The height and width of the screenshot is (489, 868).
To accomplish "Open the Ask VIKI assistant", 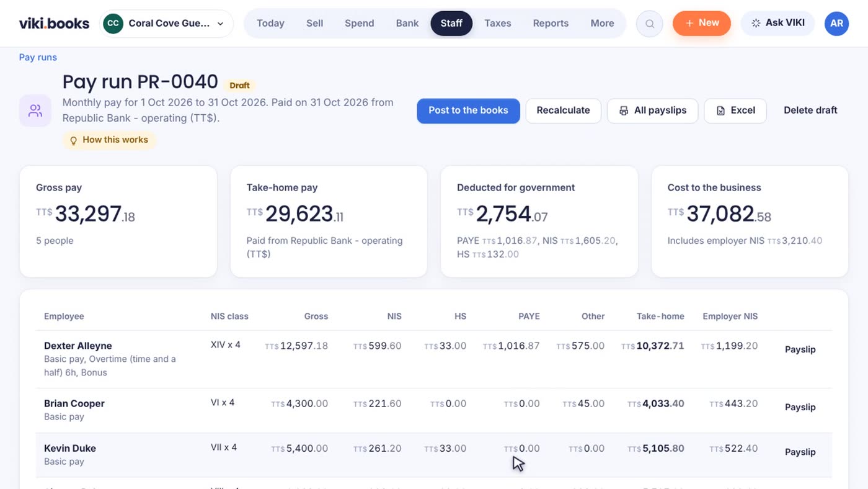I will 777,23.
